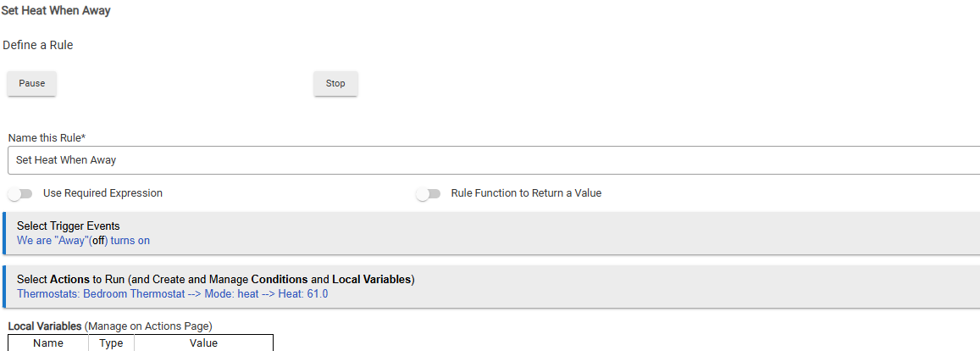
Task: Stop the running rule actions
Action: coord(335,83)
